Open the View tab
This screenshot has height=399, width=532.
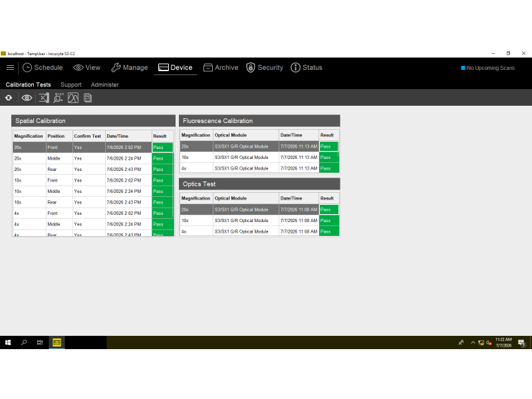point(87,68)
